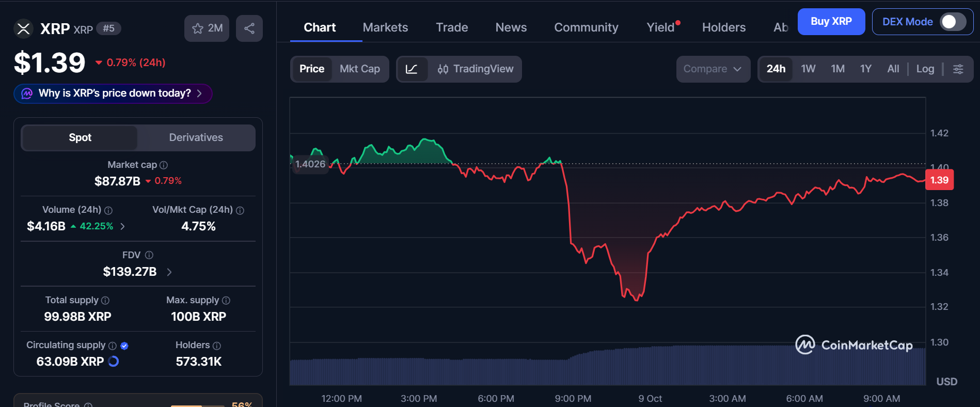The width and height of the screenshot is (980, 407).
Task: Click the circulating supply progress ring icon
Action: [x=114, y=362]
